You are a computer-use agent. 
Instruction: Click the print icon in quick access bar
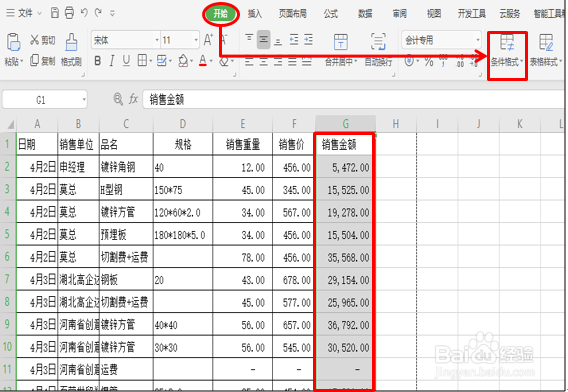69,13
